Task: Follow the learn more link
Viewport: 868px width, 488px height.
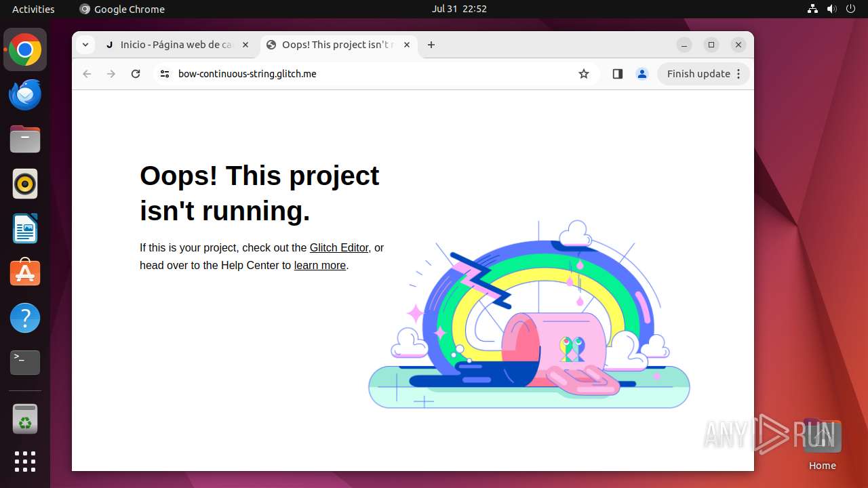Action: click(x=320, y=266)
